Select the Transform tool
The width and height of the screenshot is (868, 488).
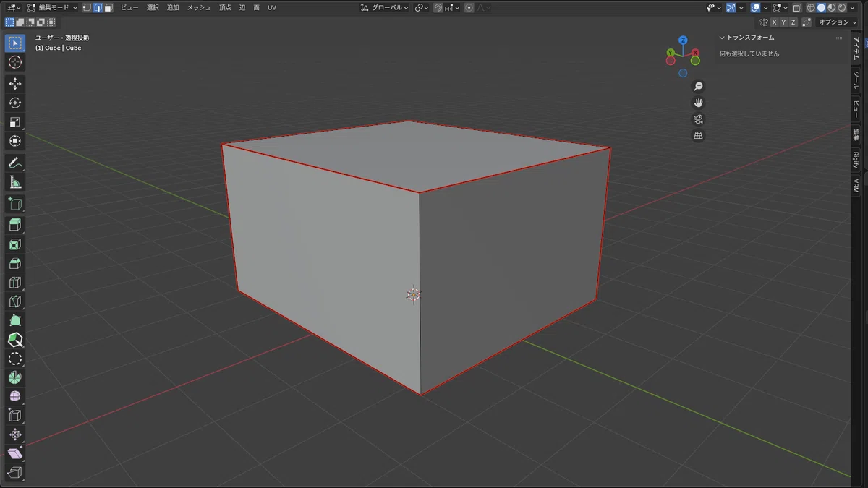(x=15, y=141)
